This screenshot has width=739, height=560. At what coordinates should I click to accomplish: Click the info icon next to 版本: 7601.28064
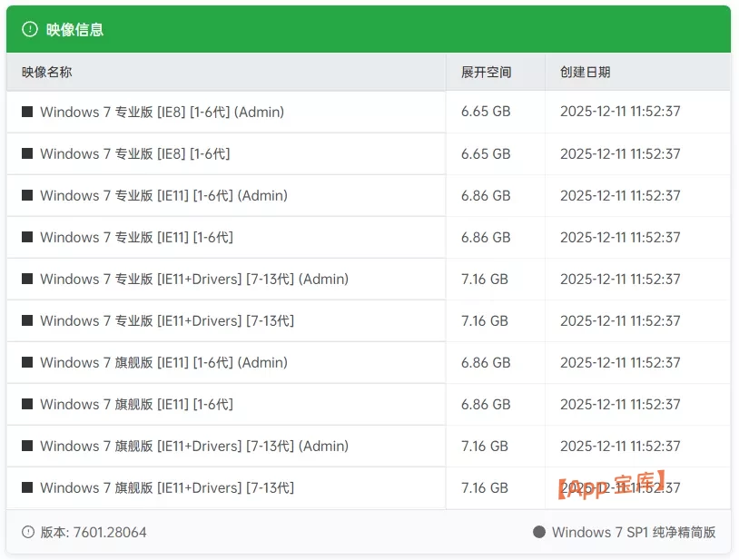coord(28,532)
